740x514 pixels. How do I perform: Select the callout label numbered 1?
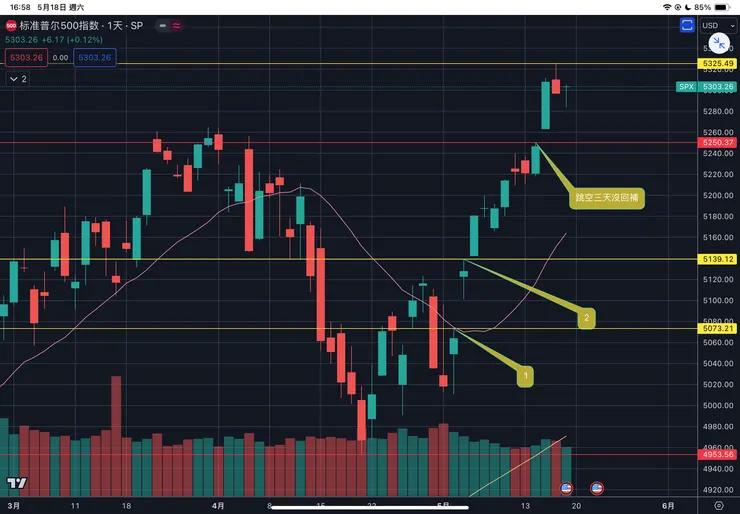pos(526,376)
